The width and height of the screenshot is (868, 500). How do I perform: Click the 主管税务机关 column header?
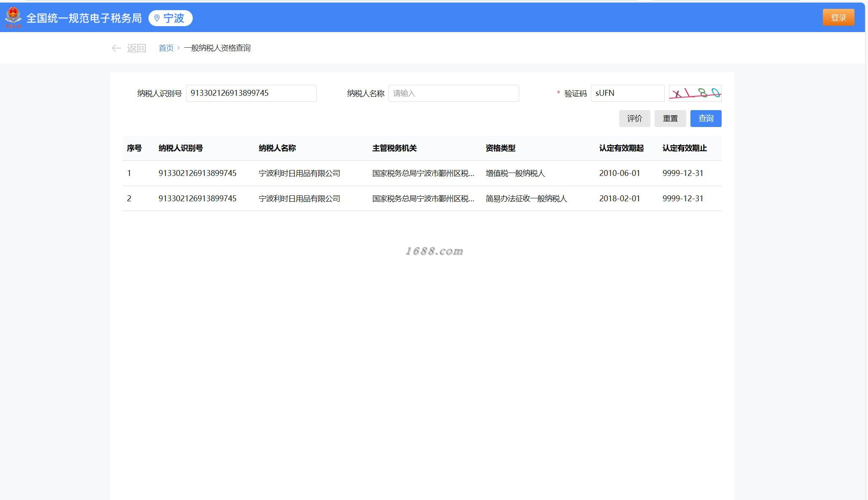[x=394, y=148]
